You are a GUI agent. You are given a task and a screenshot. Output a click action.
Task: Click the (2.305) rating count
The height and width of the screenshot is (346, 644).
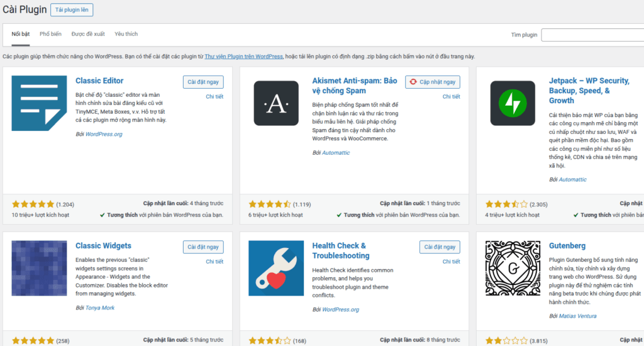[x=538, y=204]
